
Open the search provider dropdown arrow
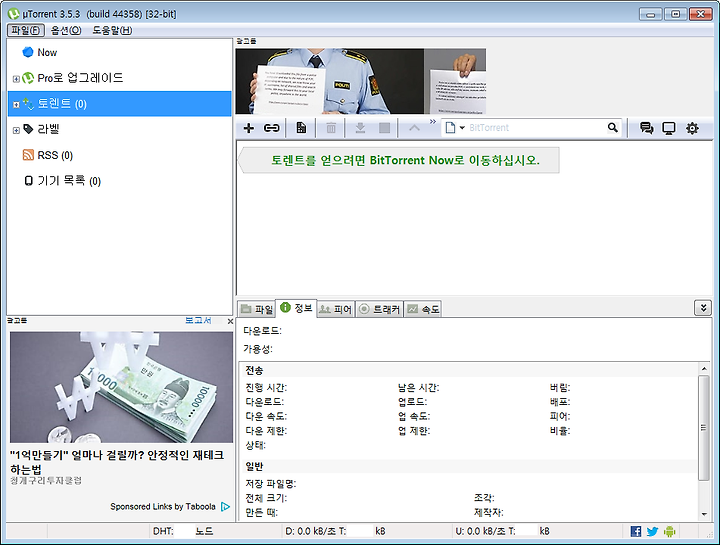coord(462,128)
